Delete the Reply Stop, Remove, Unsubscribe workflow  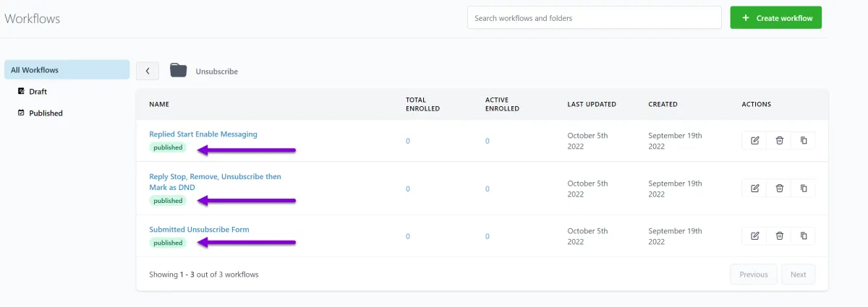pos(779,189)
